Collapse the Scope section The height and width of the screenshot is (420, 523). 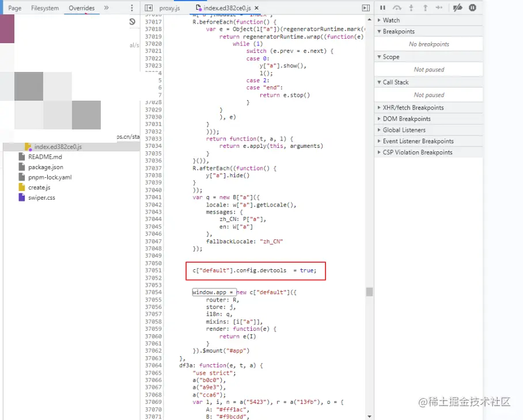coord(429,57)
